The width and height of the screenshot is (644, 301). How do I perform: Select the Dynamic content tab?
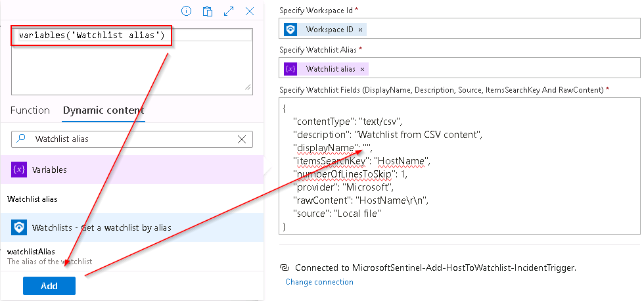[104, 110]
